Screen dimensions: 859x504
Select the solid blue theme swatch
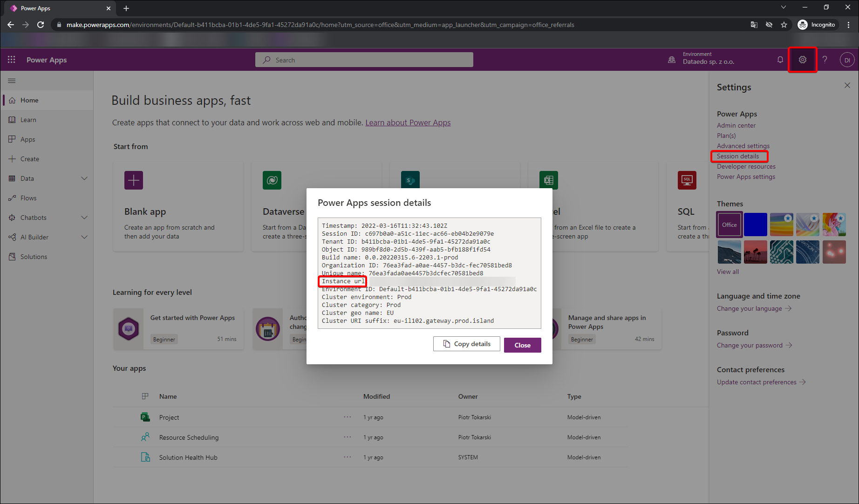[x=755, y=225]
